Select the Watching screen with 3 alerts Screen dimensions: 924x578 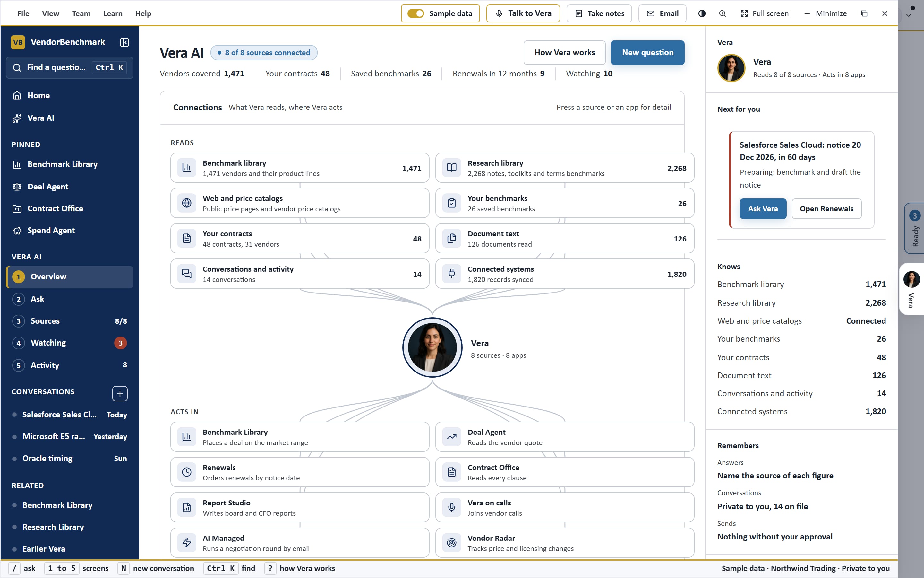(70, 343)
